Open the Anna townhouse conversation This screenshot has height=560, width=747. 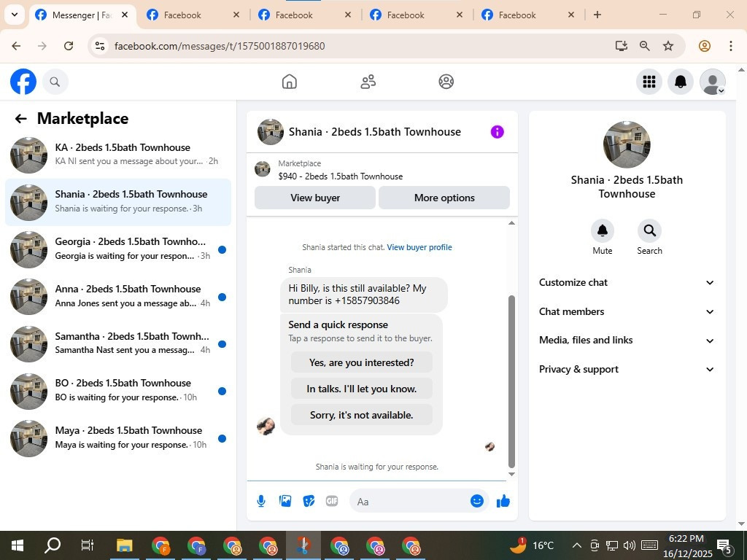118,296
